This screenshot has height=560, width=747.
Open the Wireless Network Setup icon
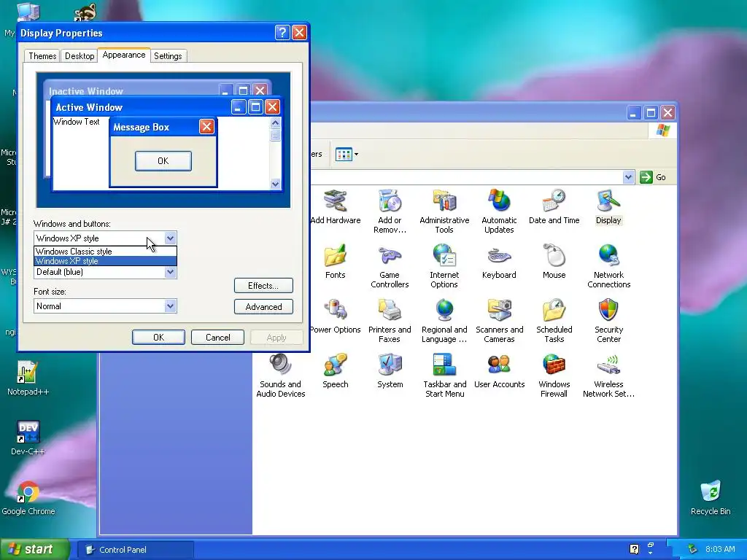click(x=608, y=376)
